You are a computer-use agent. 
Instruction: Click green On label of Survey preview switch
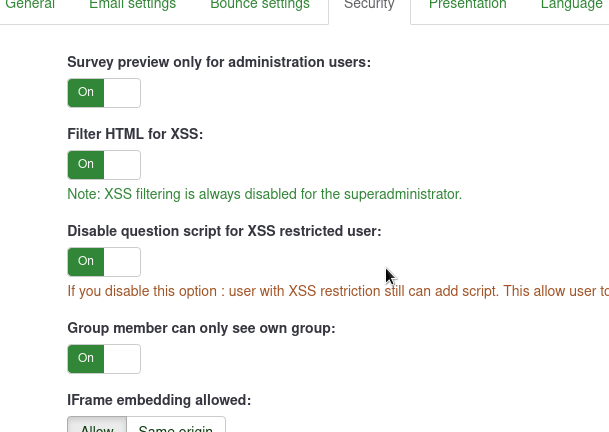pos(86,93)
